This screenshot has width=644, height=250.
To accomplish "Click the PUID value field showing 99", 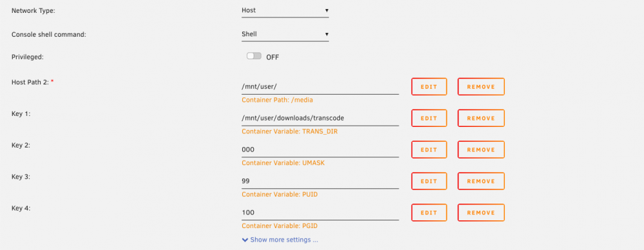I will click(x=320, y=181).
